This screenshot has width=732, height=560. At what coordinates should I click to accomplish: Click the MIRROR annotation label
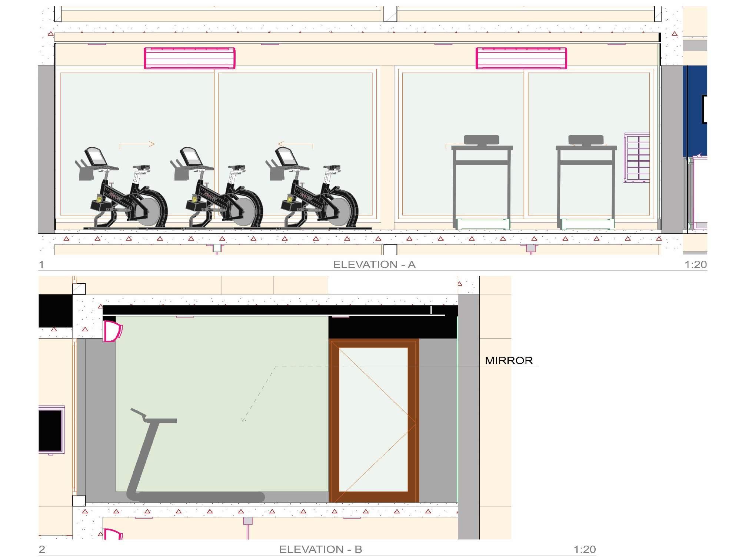click(509, 360)
